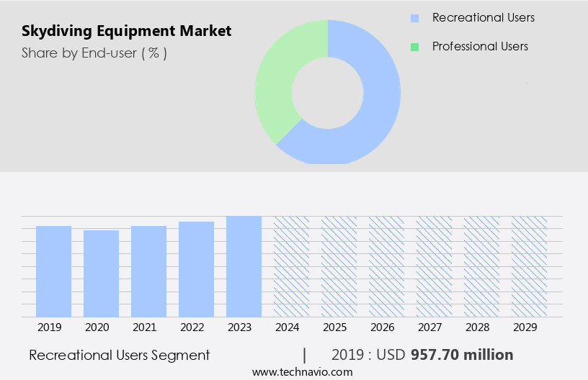The image size is (588, 380).
Task: Click the hatched forecast bar for 2029
Action: (529, 266)
